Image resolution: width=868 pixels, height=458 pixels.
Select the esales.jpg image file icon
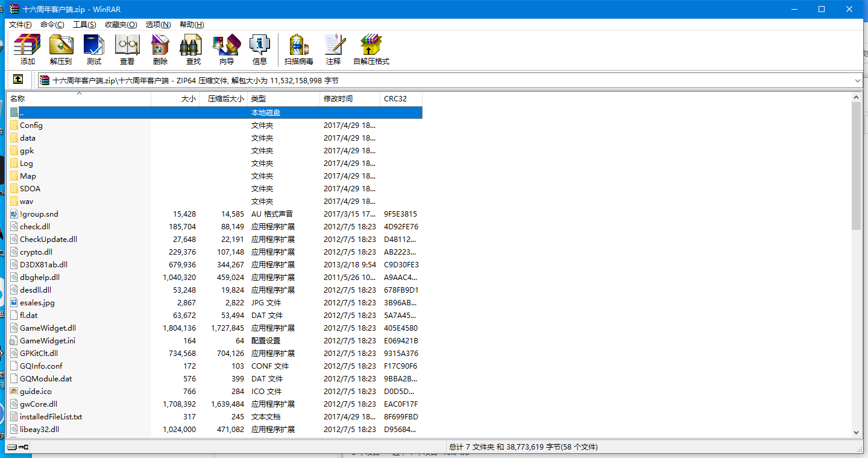14,303
